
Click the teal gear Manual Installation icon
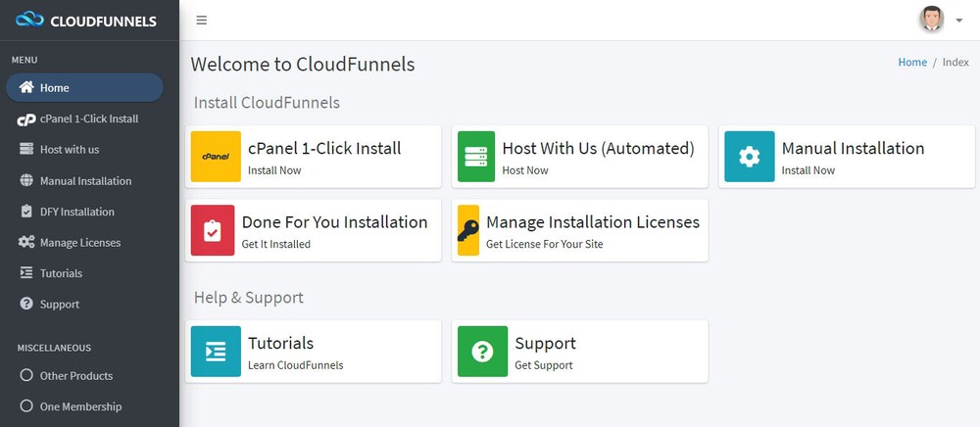click(750, 157)
